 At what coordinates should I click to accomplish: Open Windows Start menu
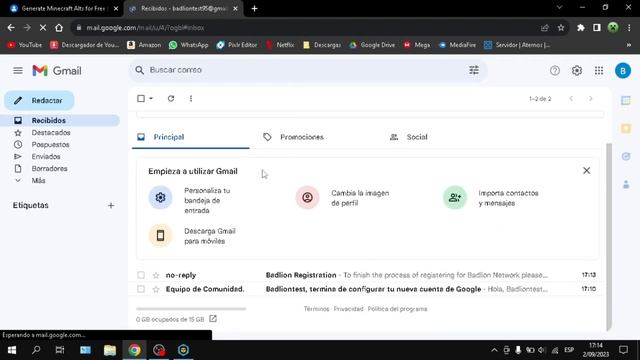(12, 350)
